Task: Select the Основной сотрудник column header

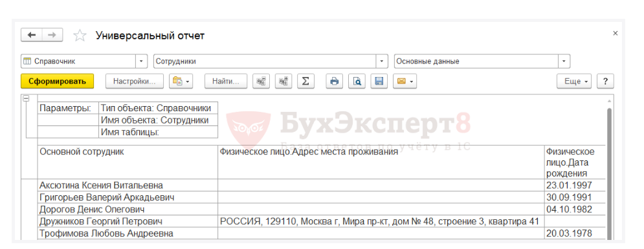Action: click(128, 162)
